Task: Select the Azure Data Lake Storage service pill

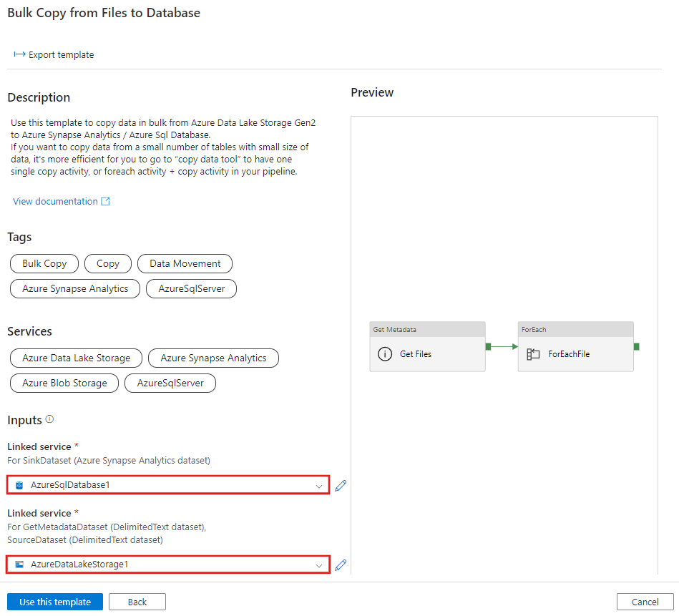Action: point(77,358)
